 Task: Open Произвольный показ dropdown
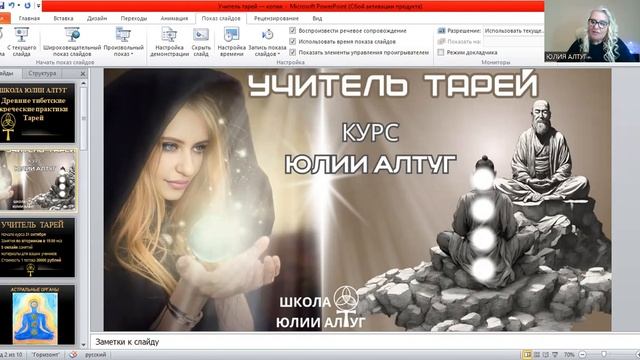coord(123,42)
